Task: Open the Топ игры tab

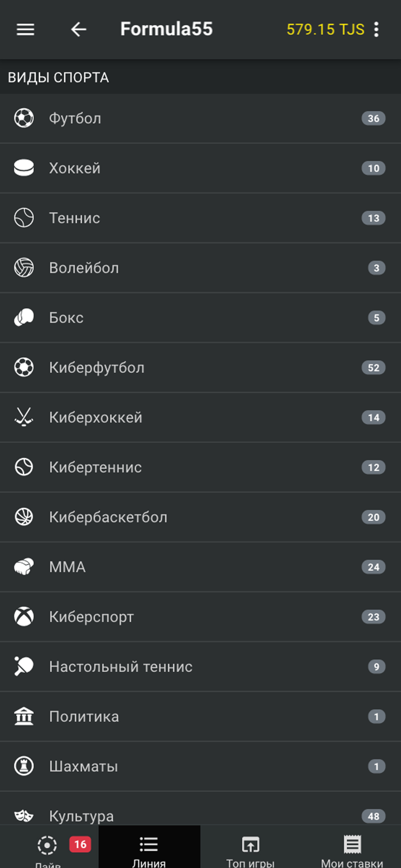Action: [250, 848]
